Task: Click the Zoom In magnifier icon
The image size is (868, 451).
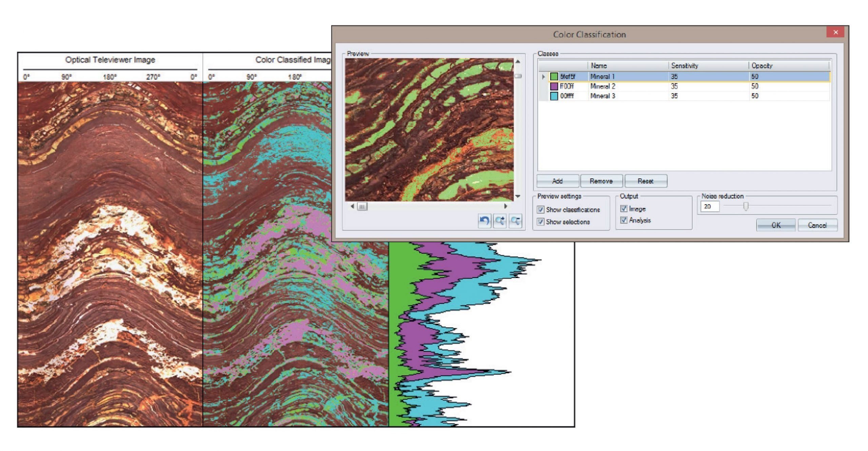Action: point(499,221)
